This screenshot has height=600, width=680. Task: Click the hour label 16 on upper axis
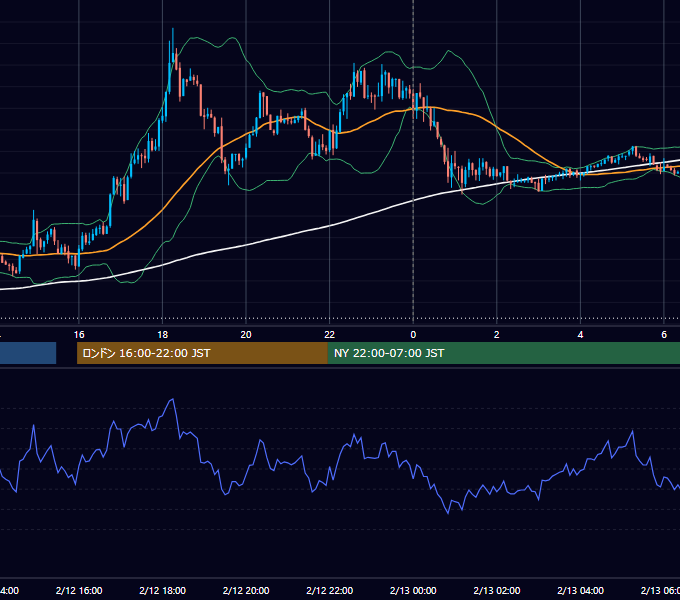coord(79,335)
